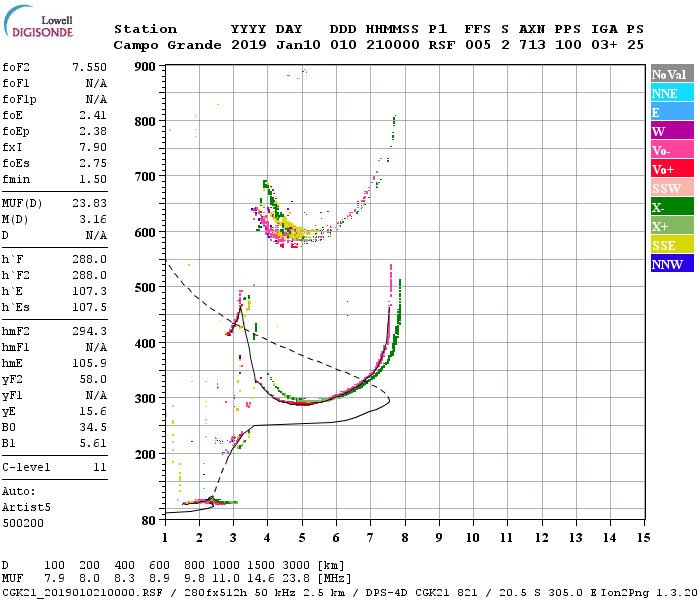Click the 80 km height axis label

tap(149, 521)
